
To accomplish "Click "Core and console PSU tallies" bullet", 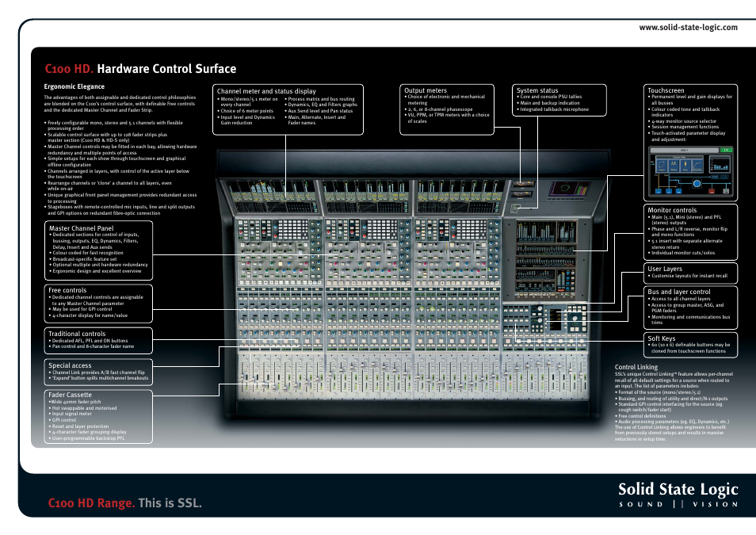I will (x=549, y=97).
